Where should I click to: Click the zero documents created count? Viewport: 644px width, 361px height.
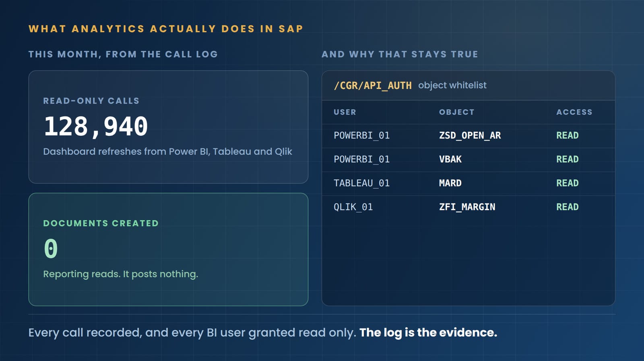[x=51, y=248]
